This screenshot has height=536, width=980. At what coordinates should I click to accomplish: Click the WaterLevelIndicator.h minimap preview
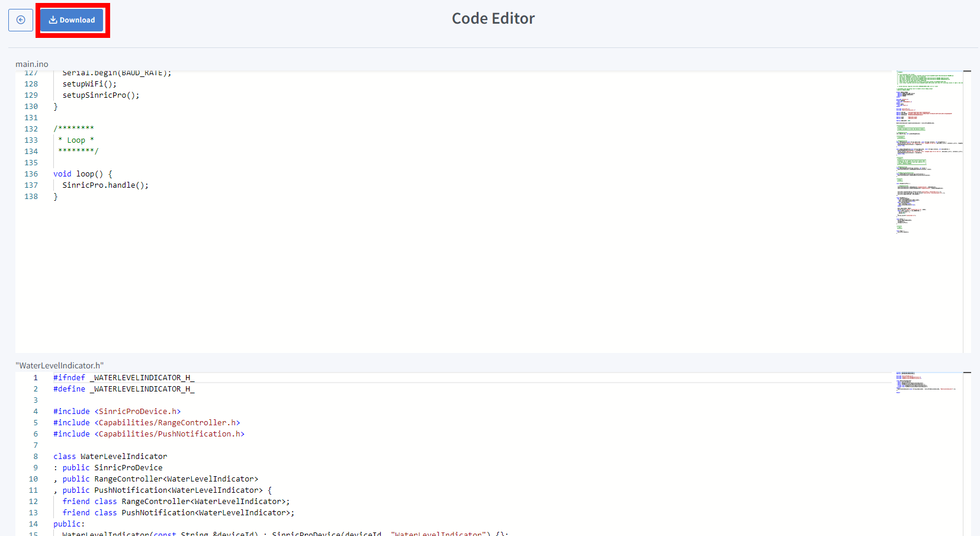click(x=928, y=382)
